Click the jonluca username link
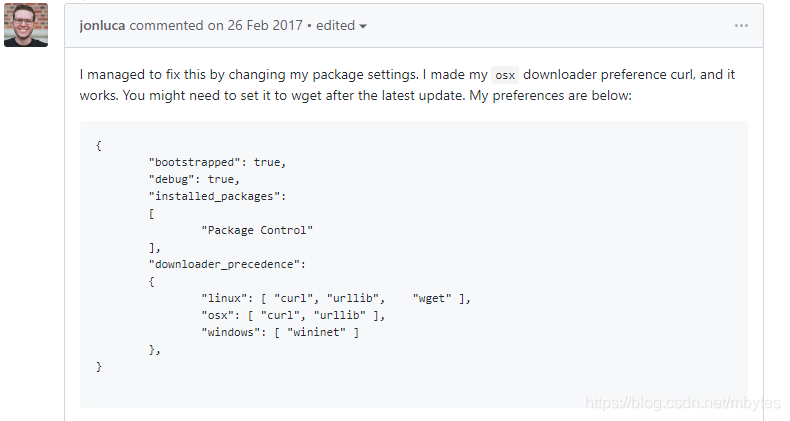Viewport: 790px width, 421px height. (102, 25)
